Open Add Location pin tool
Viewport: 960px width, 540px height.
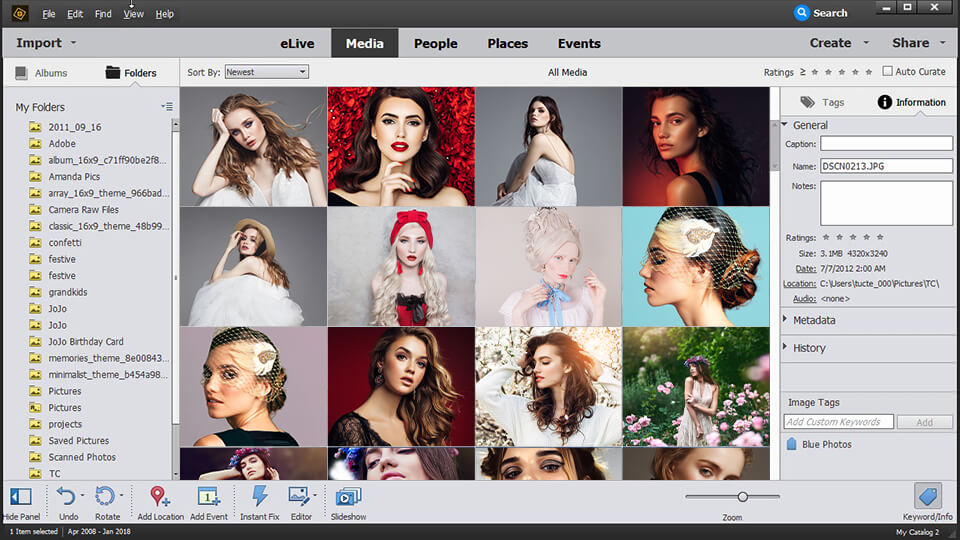click(x=160, y=496)
